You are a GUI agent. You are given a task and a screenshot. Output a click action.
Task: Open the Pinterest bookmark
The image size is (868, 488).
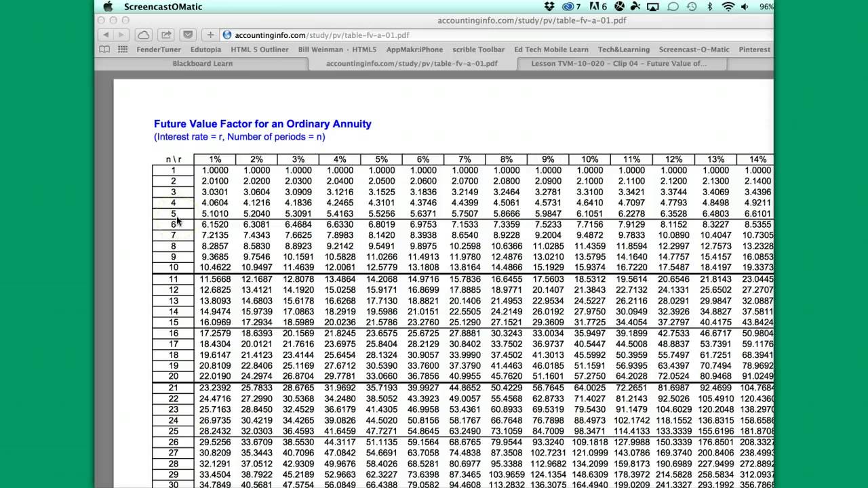coord(755,49)
